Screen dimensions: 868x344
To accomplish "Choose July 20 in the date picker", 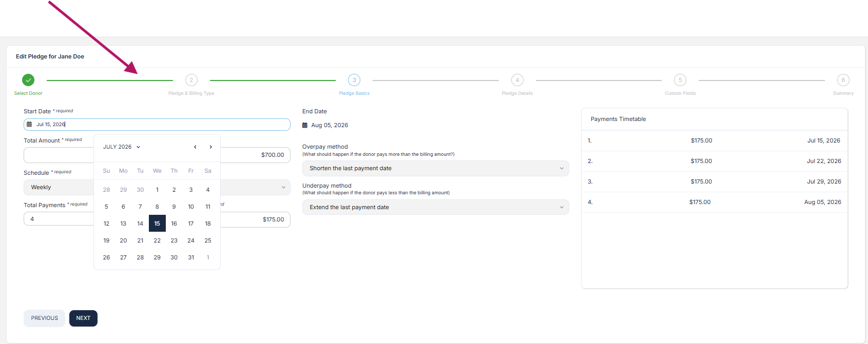I will [123, 240].
